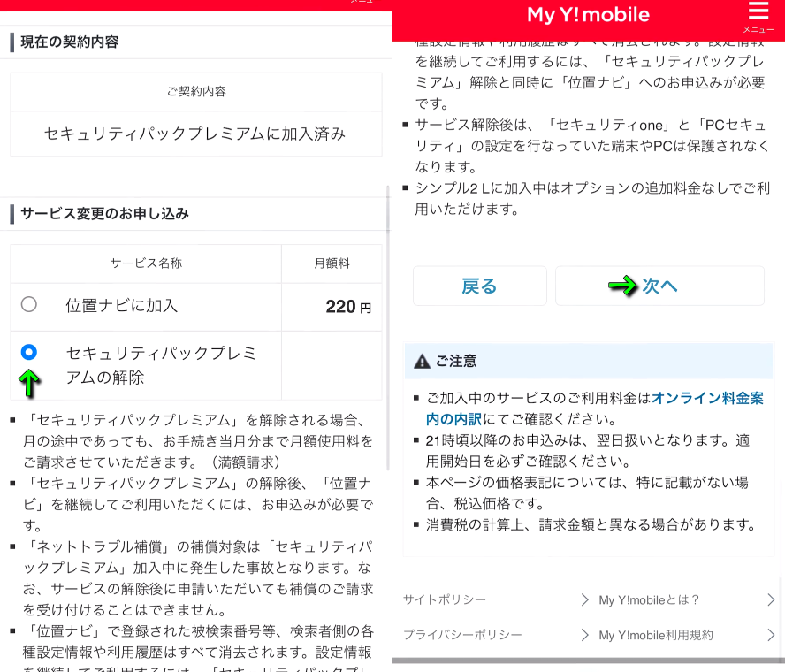Click the サービス変更のお申し込み section heading
Screen dimensions: 785x672
pyautogui.click(x=104, y=213)
